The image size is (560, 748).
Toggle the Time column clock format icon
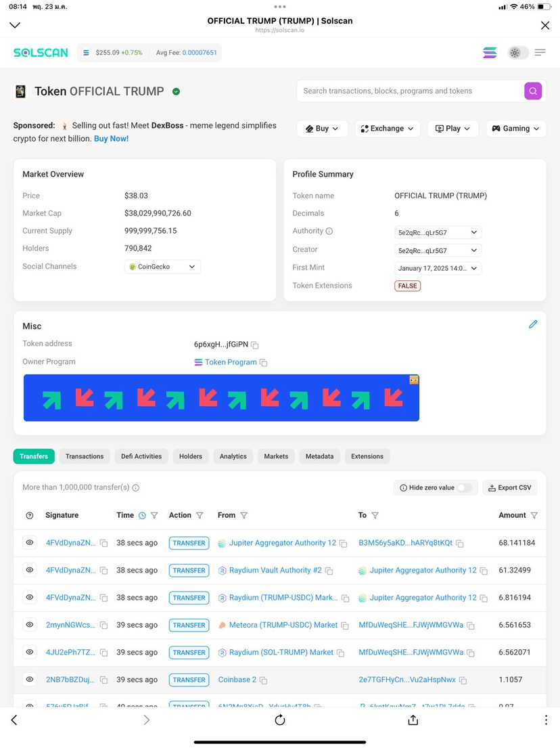(142, 516)
